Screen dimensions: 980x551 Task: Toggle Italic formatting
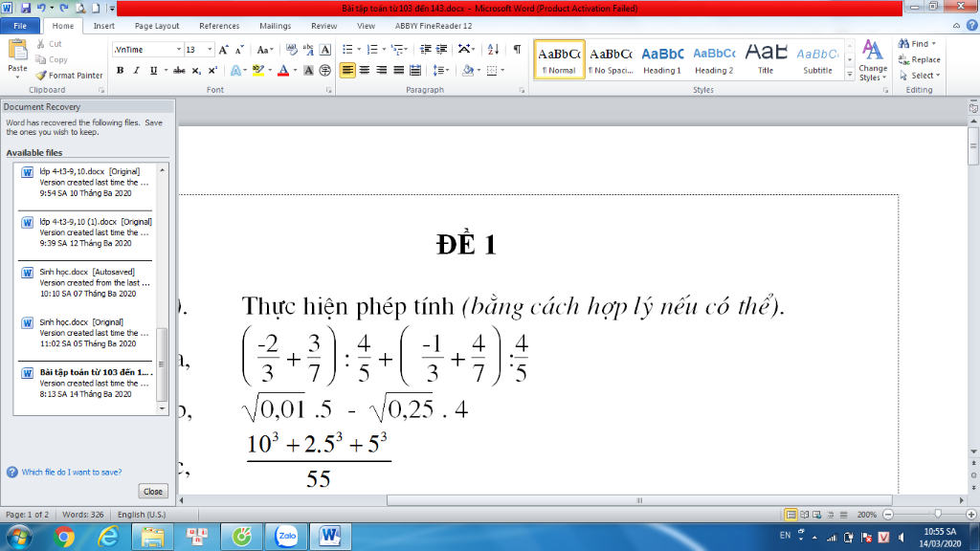coord(136,71)
